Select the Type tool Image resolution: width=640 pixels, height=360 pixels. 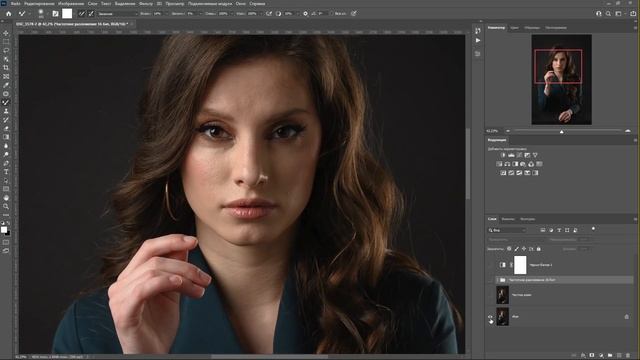click(6, 172)
